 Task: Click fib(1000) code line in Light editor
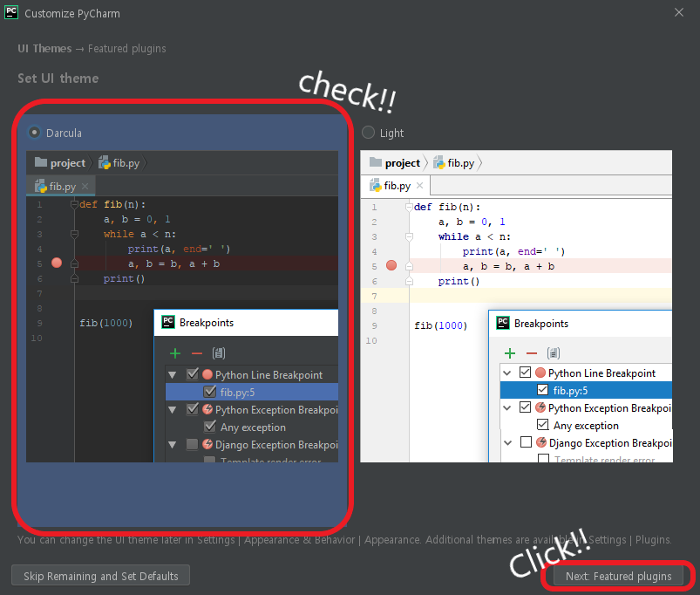point(440,325)
